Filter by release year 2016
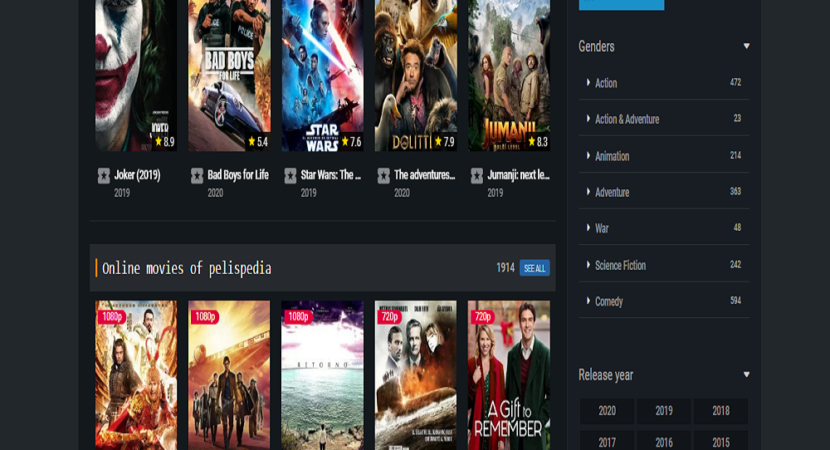This screenshot has height=450, width=830. coord(664,440)
